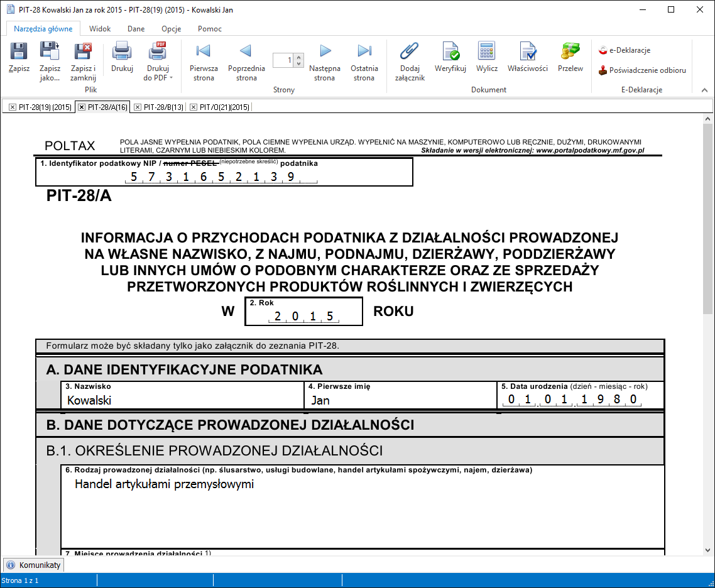Close the PIT/O(21)(2015) tab

pos(194,107)
